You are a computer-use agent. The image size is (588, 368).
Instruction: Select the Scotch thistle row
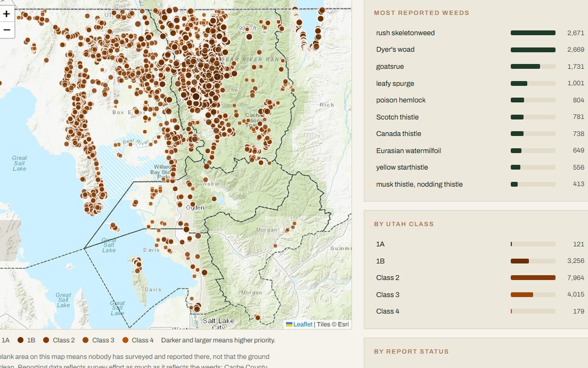[480, 117]
